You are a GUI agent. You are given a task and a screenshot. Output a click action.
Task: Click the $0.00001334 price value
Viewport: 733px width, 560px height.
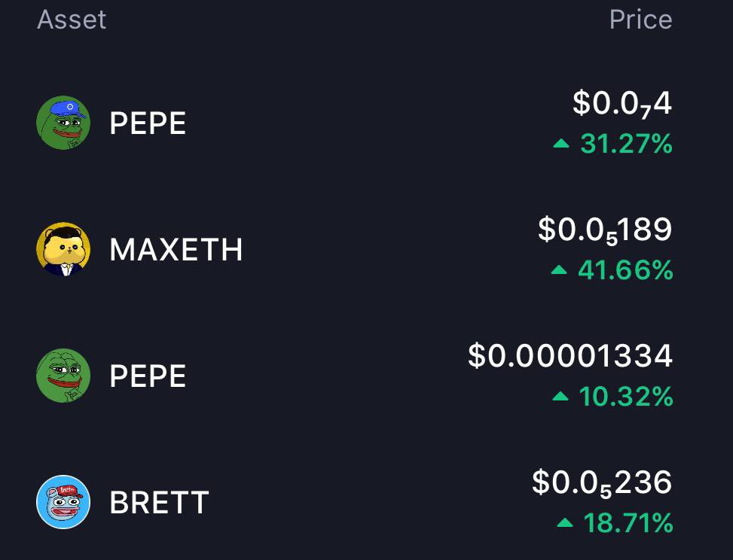coord(570,356)
